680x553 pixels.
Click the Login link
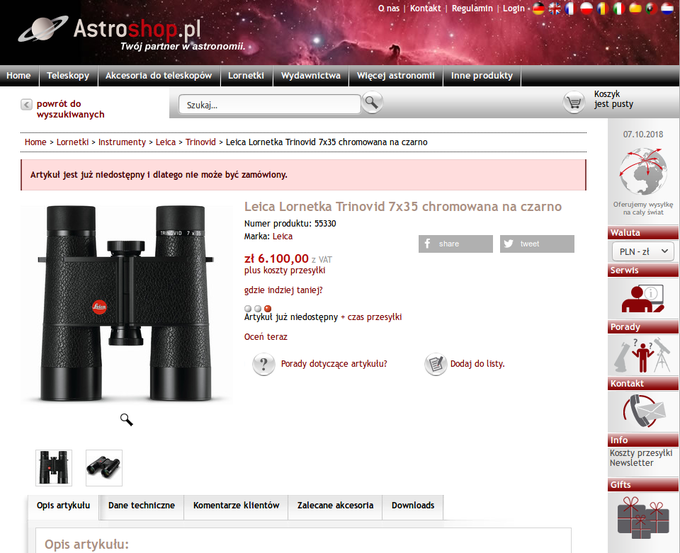click(514, 8)
